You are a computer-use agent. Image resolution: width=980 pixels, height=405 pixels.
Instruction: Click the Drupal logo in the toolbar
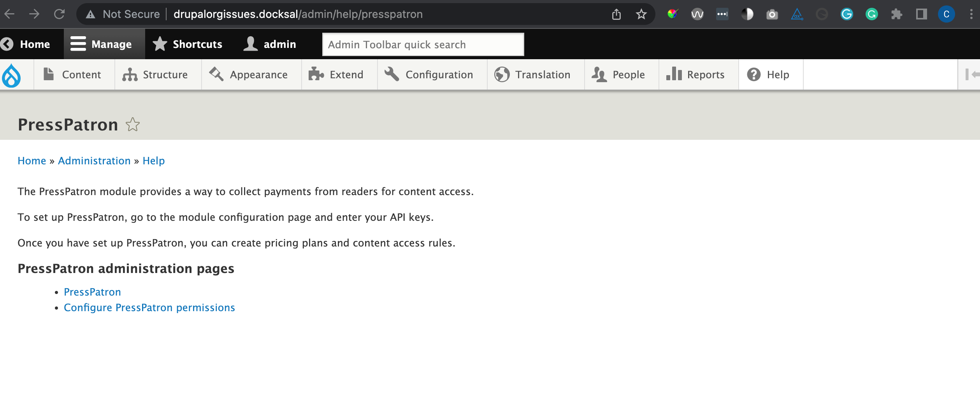(x=12, y=74)
